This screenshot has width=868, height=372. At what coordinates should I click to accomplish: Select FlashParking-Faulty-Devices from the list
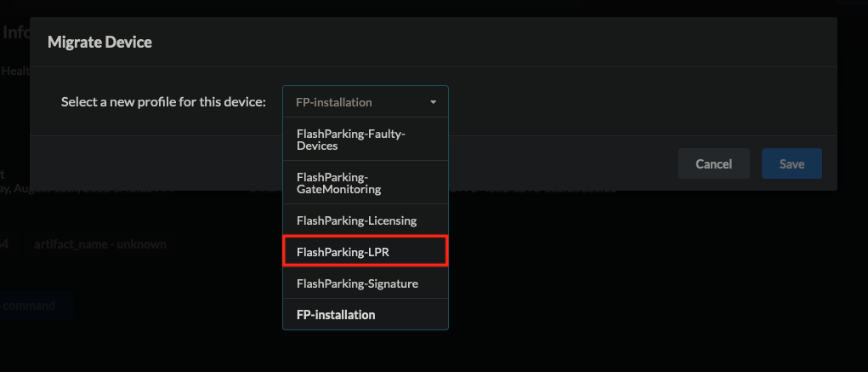tap(366, 140)
